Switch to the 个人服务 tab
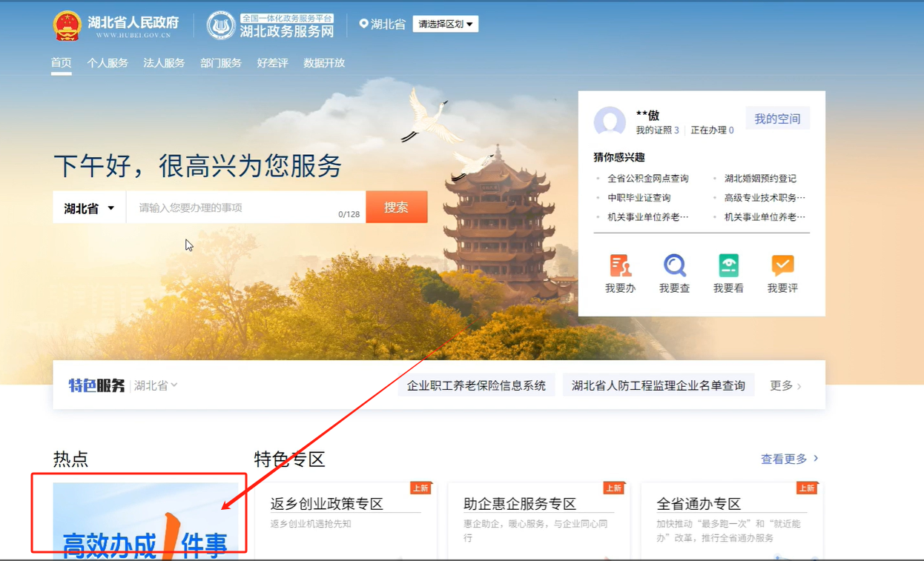This screenshot has width=924, height=561. tap(108, 63)
